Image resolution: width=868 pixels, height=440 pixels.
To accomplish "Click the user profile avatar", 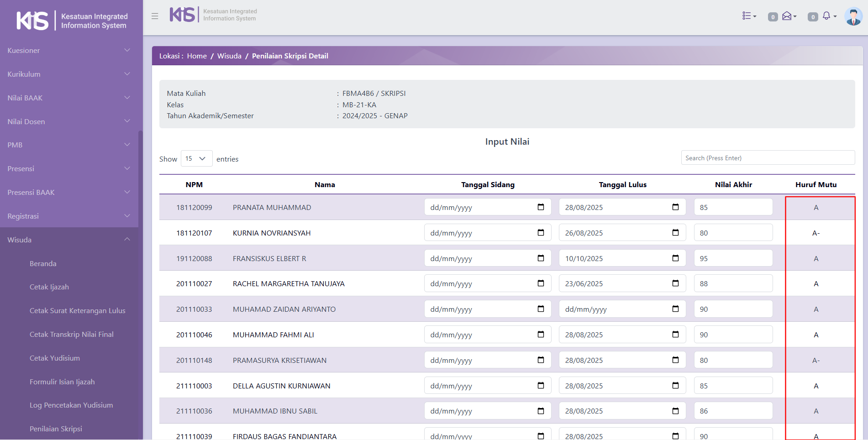I will point(853,17).
